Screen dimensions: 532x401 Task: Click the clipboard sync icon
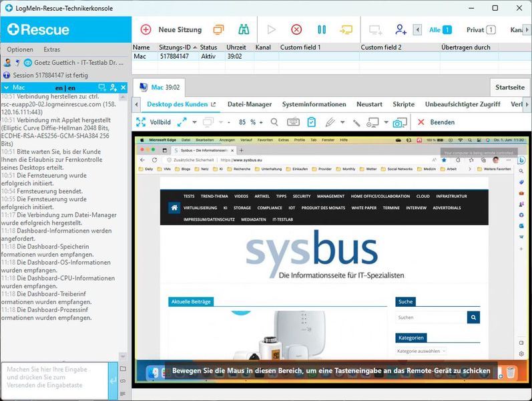click(x=312, y=122)
